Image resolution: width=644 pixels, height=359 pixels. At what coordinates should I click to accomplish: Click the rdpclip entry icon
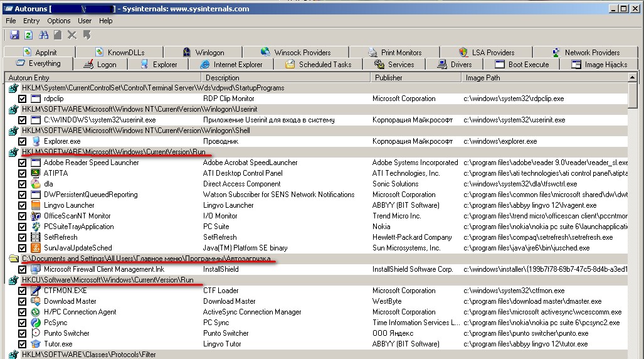(x=36, y=99)
